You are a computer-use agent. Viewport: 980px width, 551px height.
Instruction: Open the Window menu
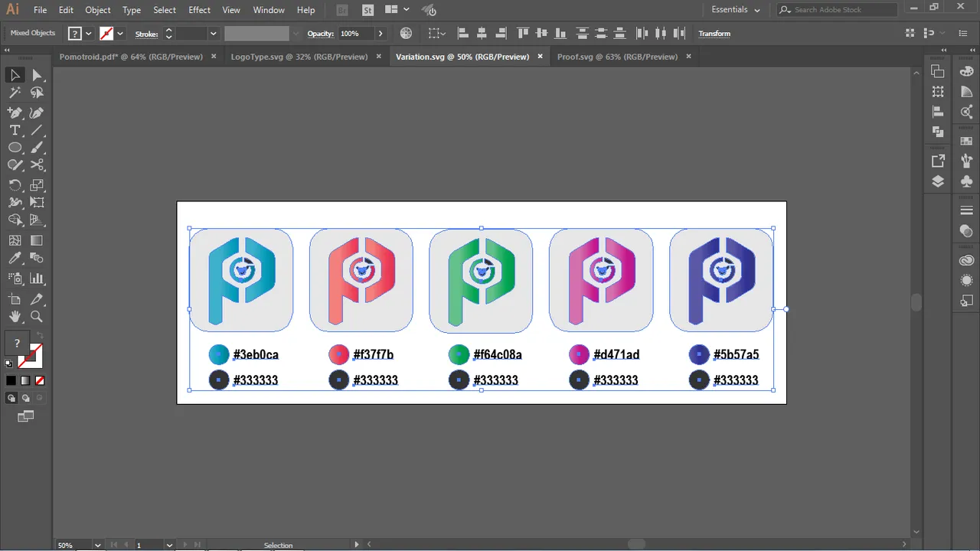pyautogui.click(x=269, y=10)
